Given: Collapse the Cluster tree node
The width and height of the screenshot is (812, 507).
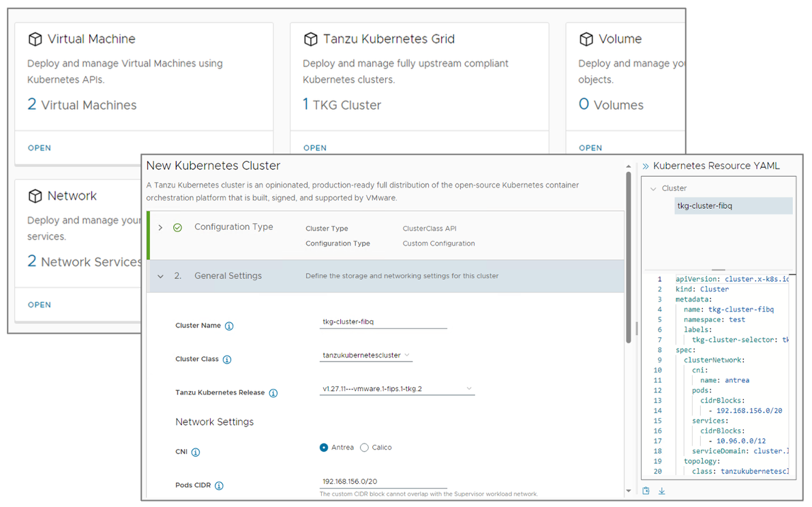Looking at the screenshot, I should 653,188.
